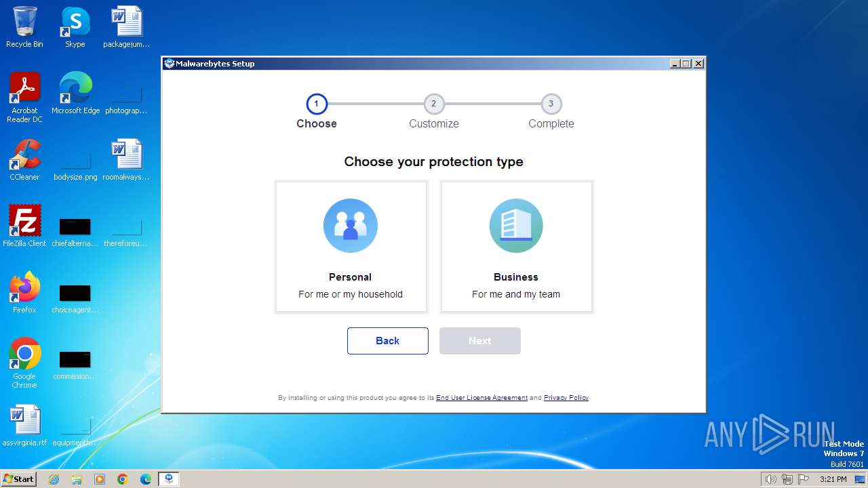Select bodysize.png desktop file
868x488 pixels.
tap(75, 165)
